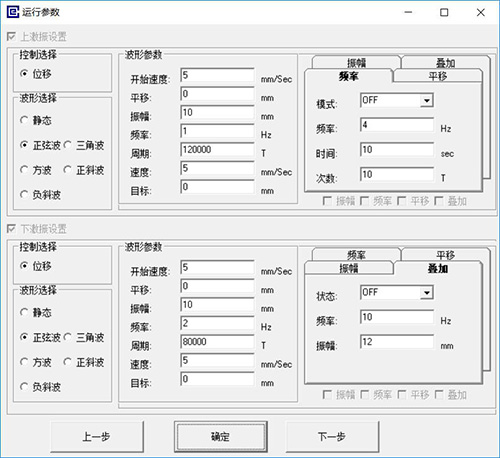Click the 运行参数 app icon in title bar
Screen dimensions: 500x458
[x=13, y=12]
